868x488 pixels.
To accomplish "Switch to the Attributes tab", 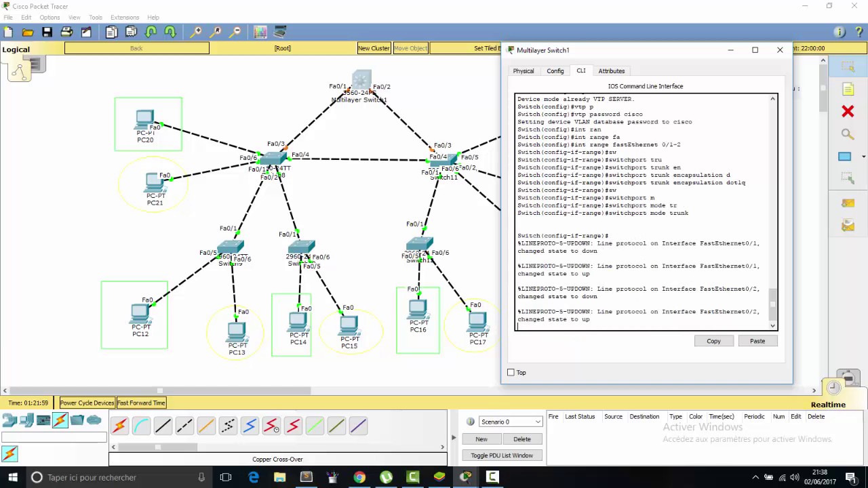I will (612, 70).
